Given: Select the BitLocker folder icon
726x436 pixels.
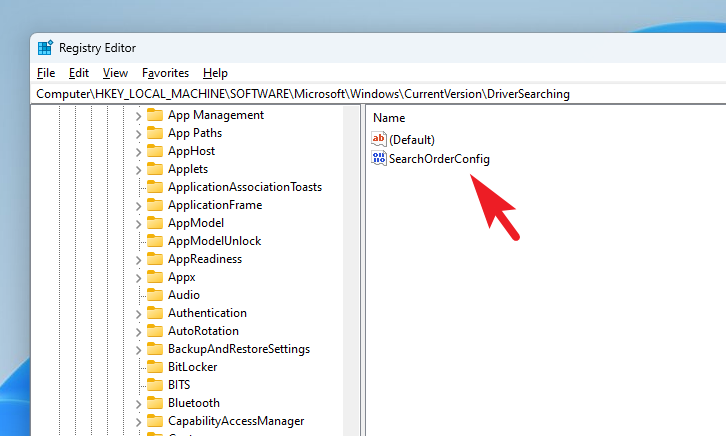Looking at the screenshot, I should point(155,367).
